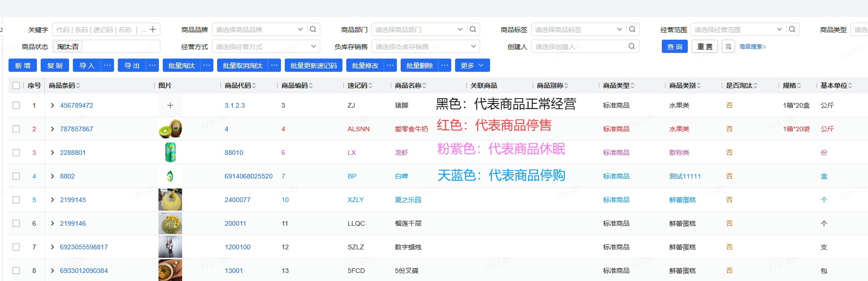Click search icon beside 商品标签 dropdown
The width and height of the screenshot is (868, 281).
point(632,29)
